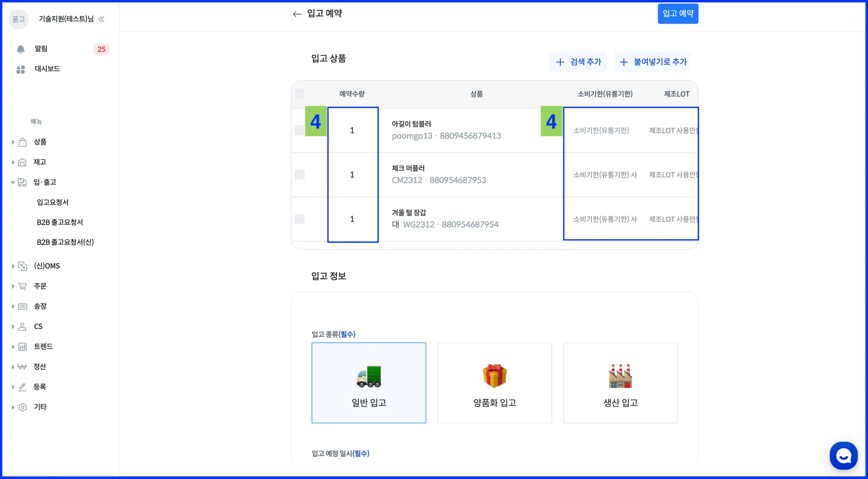Open the 입고요청서 submenu item
Image resolution: width=868 pixels, height=479 pixels.
pos(53,202)
